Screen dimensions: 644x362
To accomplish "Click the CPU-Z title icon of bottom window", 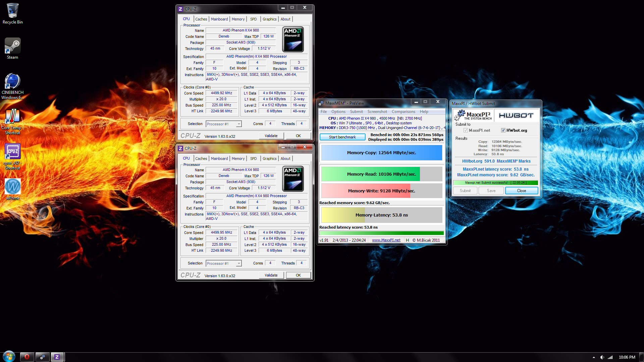I will pos(180,148).
